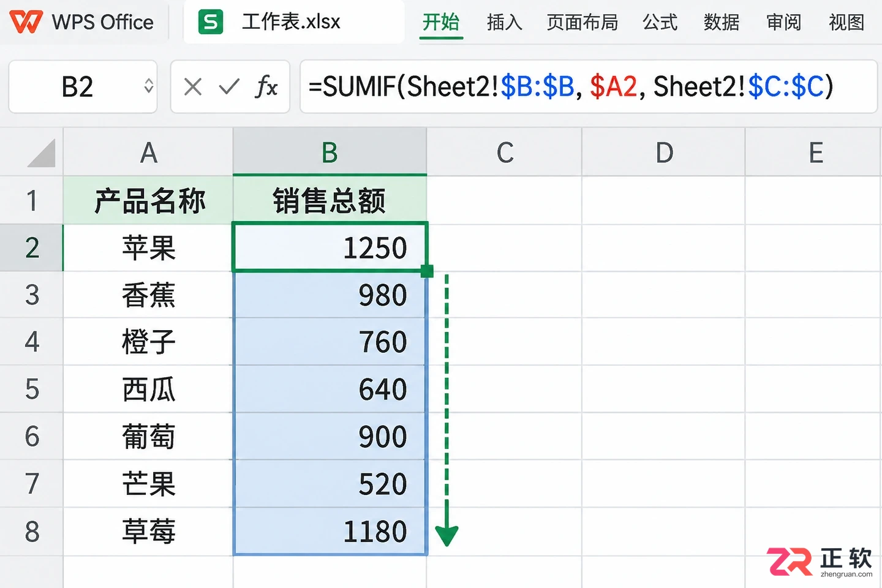Cancel formula entry with X icon
The image size is (882, 588).
click(x=193, y=86)
